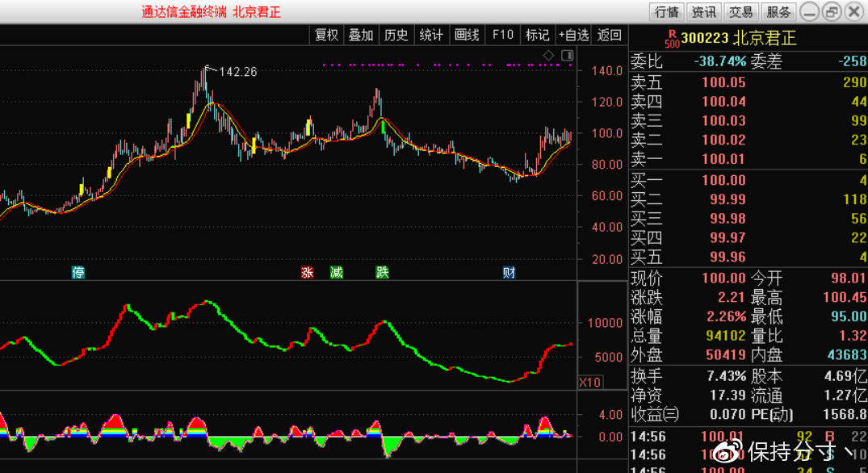Open F10 company information
This screenshot has width=868, height=473.
(502, 35)
